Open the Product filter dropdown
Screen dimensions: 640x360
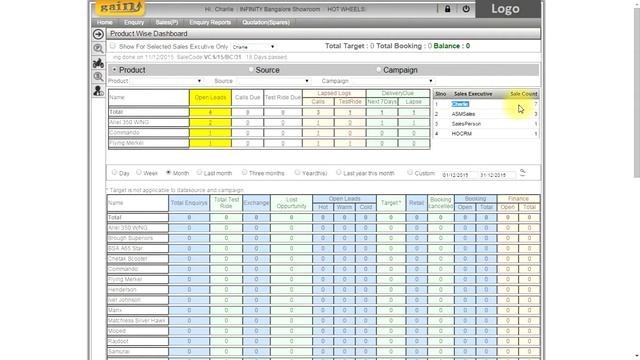pyautogui.click(x=166, y=81)
